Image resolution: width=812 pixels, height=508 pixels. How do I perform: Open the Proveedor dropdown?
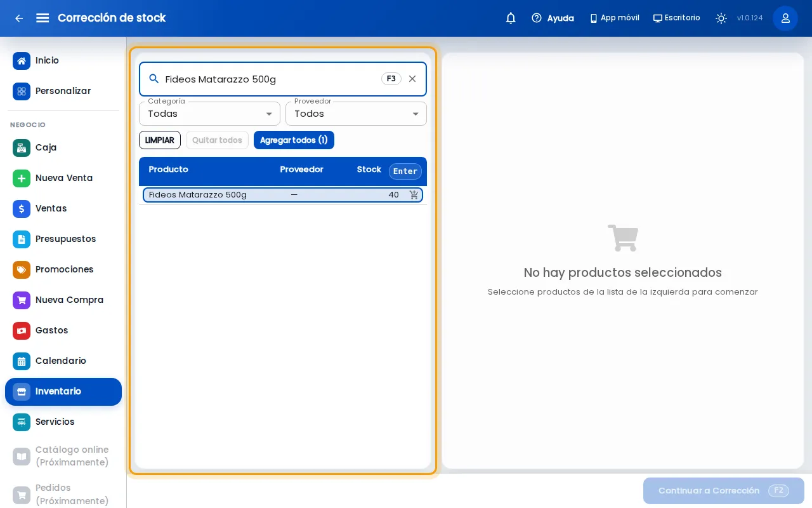click(356, 114)
